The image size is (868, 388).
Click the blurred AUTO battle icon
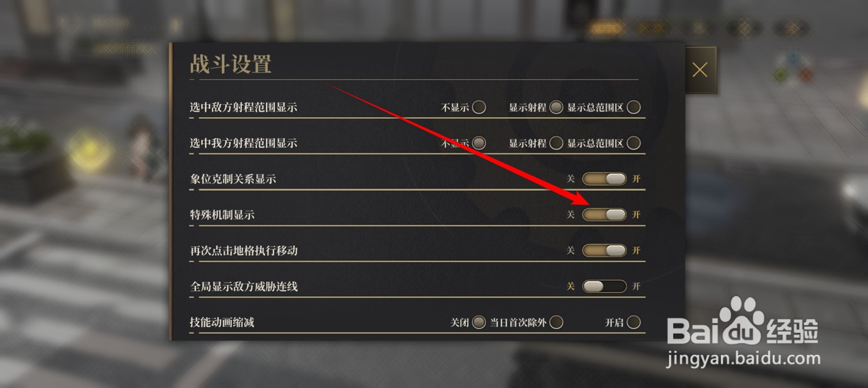click(606, 28)
